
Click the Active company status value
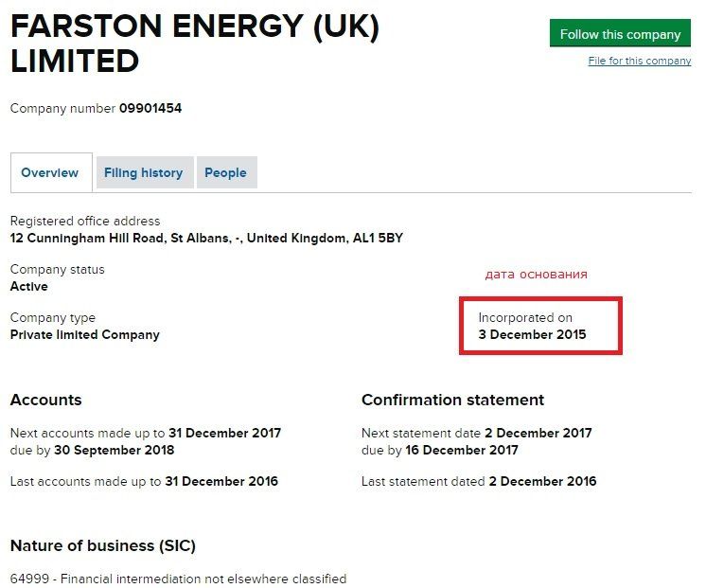[29, 286]
